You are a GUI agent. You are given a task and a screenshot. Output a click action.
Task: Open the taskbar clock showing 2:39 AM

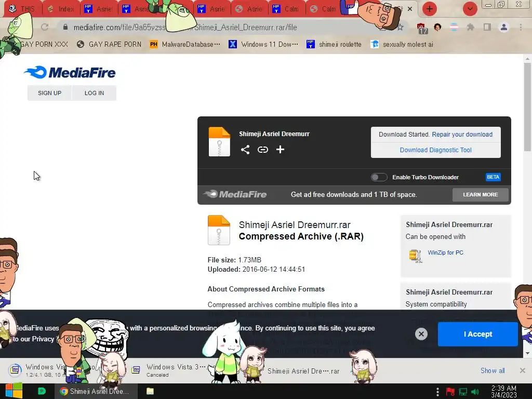(503, 391)
